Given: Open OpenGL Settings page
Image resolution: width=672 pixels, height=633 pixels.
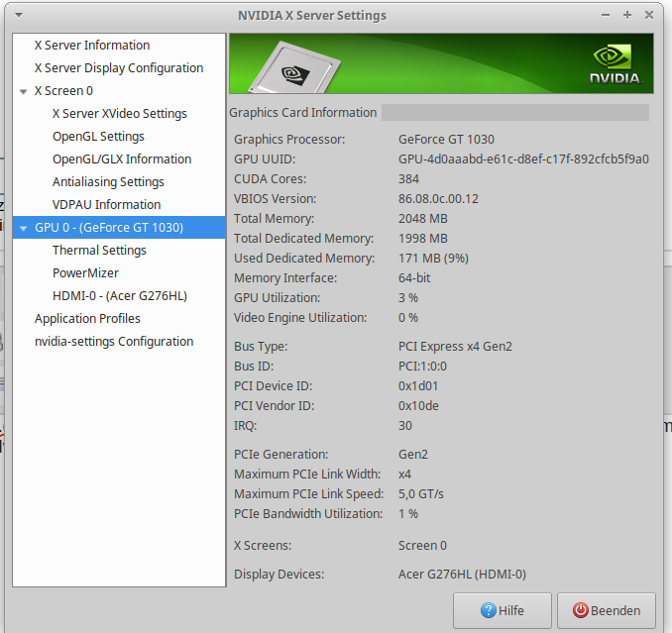Looking at the screenshot, I should tap(98, 136).
